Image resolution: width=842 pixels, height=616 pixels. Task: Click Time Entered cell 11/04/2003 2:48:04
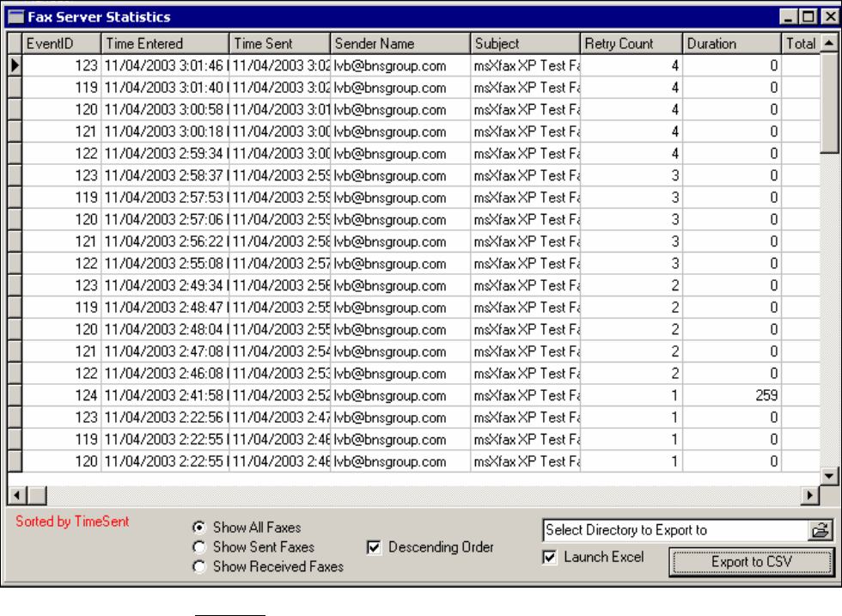click(165, 330)
